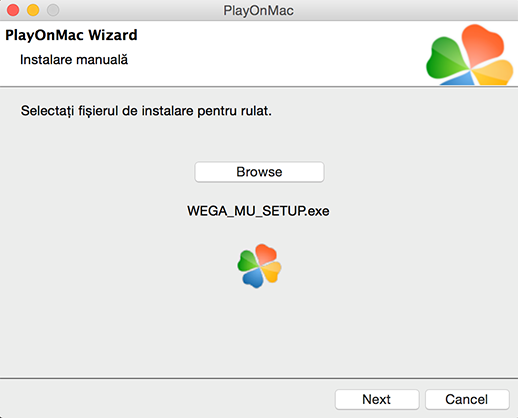Image resolution: width=518 pixels, height=418 pixels.
Task: Select the WEGA_MU_SETUP.exe file name label
Action: [x=258, y=211]
